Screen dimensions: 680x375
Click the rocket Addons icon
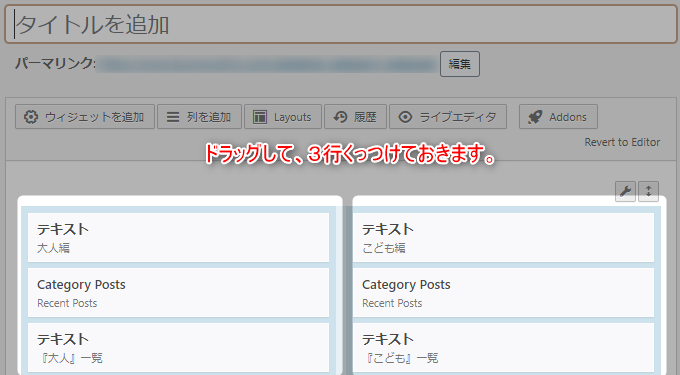535,117
